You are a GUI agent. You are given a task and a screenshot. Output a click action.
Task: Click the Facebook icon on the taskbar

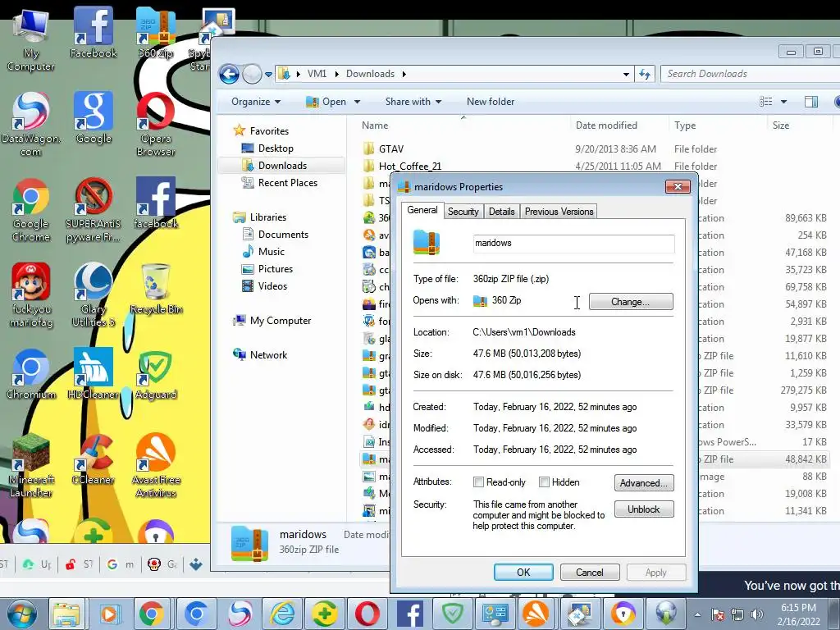point(410,614)
